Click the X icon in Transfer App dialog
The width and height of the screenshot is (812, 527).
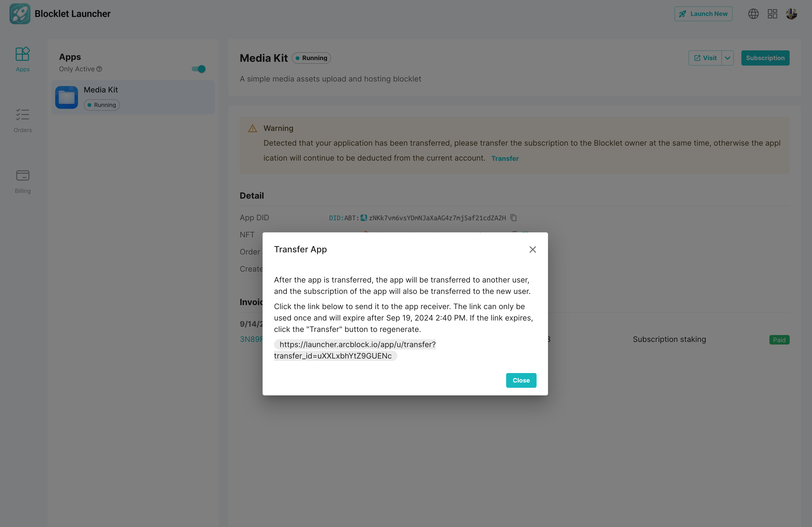[x=533, y=249]
